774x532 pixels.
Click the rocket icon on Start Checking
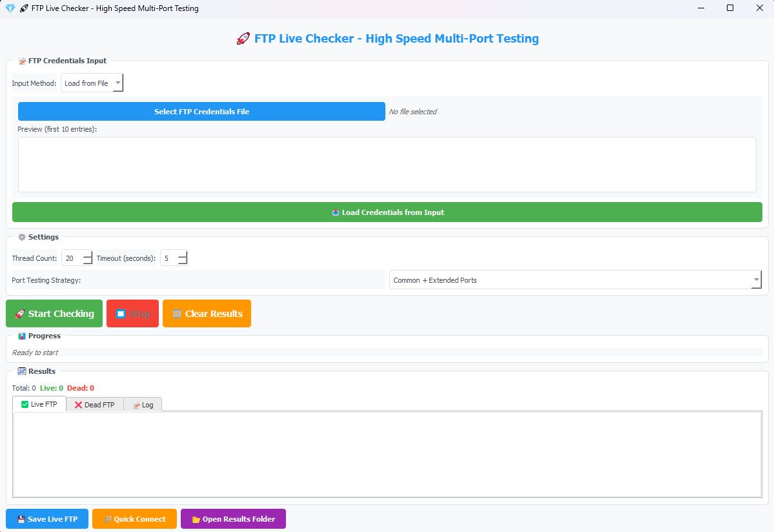pos(20,314)
